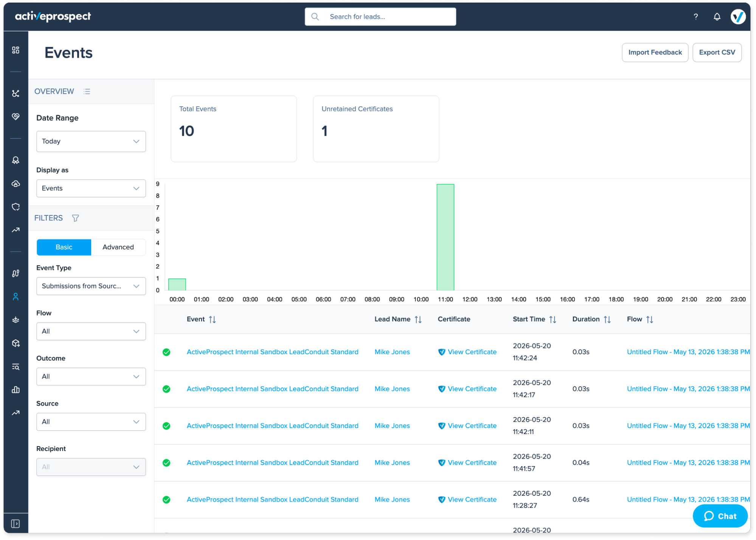The height and width of the screenshot is (540, 756).
Task: Sort table by Event column arrows
Action: pos(213,319)
